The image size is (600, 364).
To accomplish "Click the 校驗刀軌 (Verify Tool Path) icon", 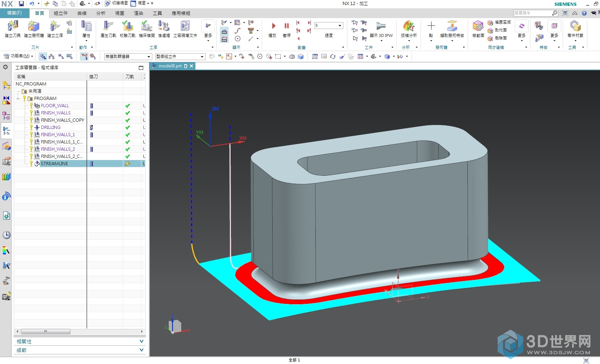I will click(x=128, y=27).
